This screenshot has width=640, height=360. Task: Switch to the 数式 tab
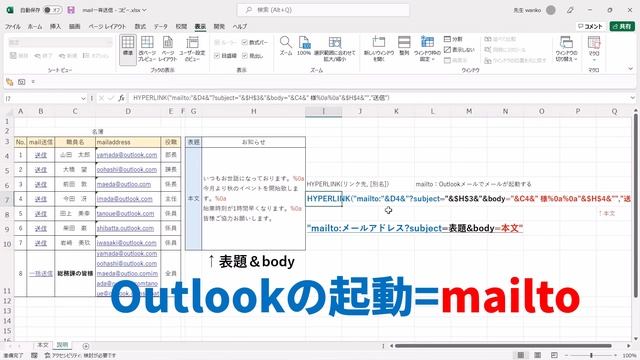coord(140,27)
